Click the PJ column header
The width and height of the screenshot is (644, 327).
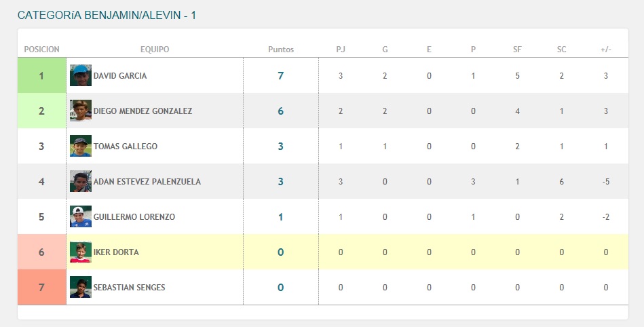pyautogui.click(x=341, y=50)
